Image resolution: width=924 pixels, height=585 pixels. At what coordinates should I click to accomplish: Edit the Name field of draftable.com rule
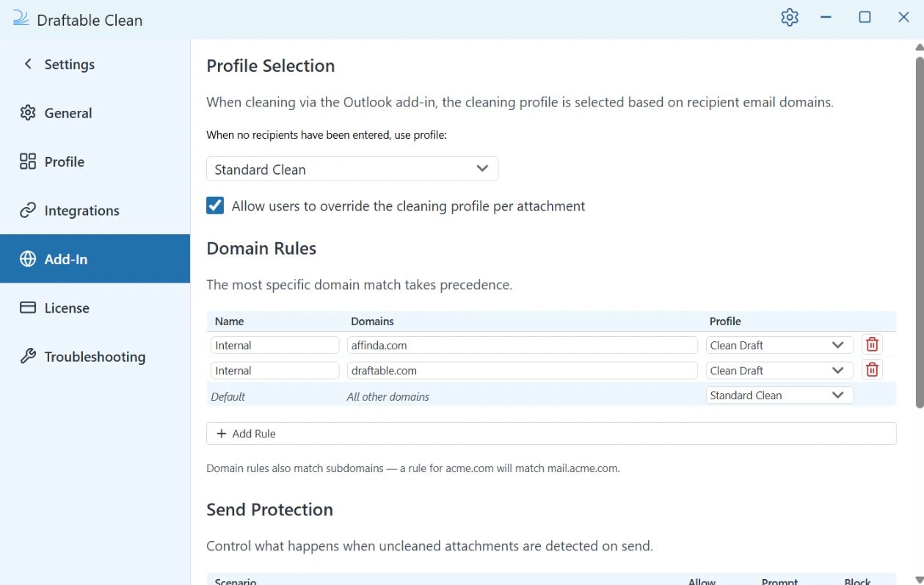tap(274, 371)
